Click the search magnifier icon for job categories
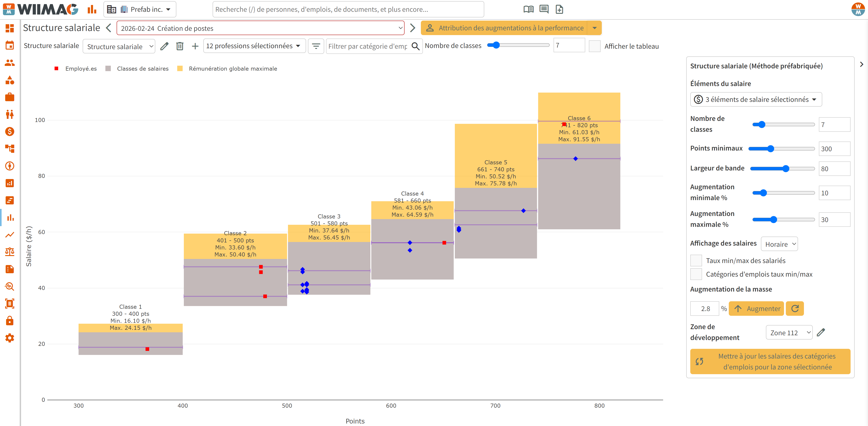This screenshot has height=426, width=868. [x=415, y=46]
